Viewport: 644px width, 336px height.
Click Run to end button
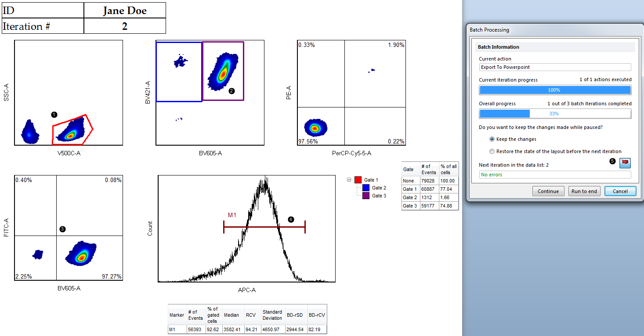click(584, 191)
